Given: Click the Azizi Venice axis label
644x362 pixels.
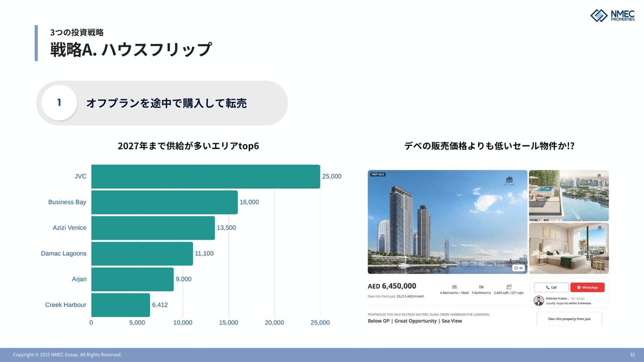Looking at the screenshot, I should coord(69,228).
